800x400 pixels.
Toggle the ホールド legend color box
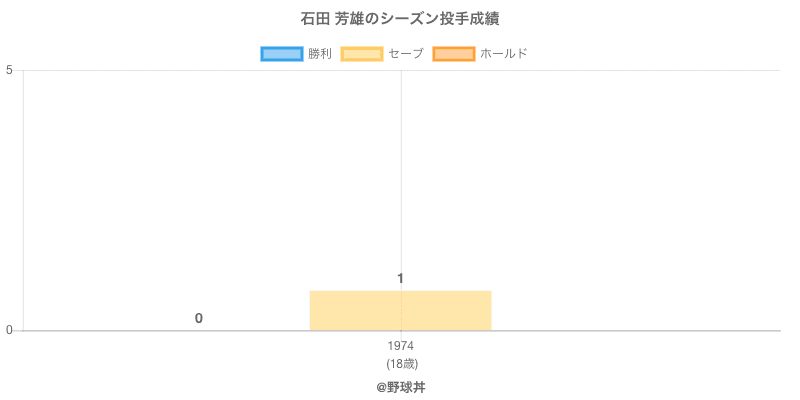coord(453,54)
